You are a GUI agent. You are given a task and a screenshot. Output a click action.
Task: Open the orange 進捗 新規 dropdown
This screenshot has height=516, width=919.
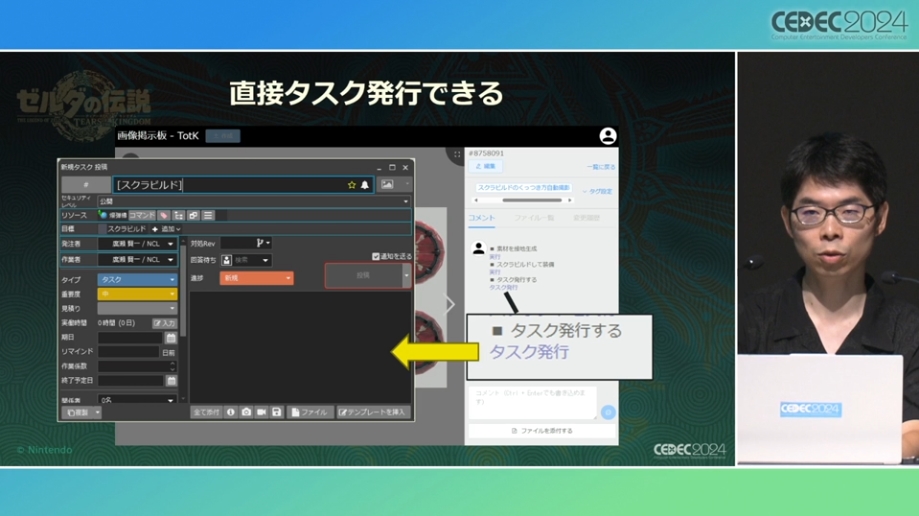[x=257, y=278]
